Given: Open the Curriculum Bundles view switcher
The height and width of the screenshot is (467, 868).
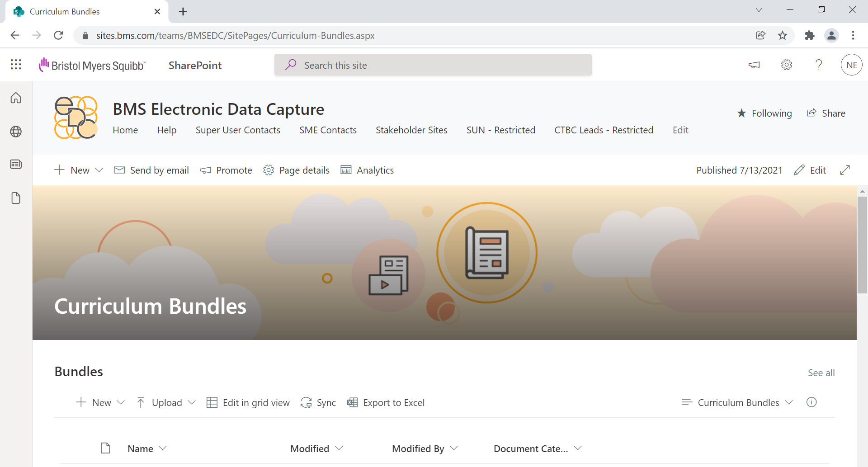Looking at the screenshot, I should (737, 402).
